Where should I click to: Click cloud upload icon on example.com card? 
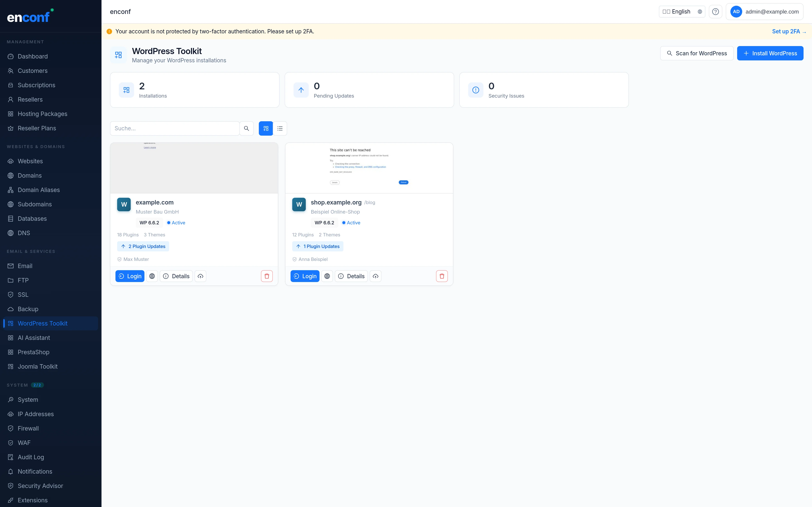pos(200,276)
